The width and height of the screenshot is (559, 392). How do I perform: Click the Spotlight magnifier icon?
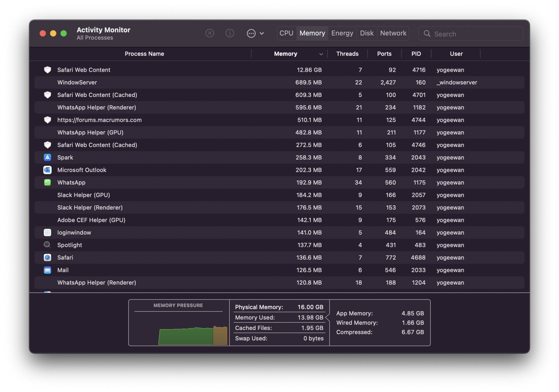(x=48, y=245)
